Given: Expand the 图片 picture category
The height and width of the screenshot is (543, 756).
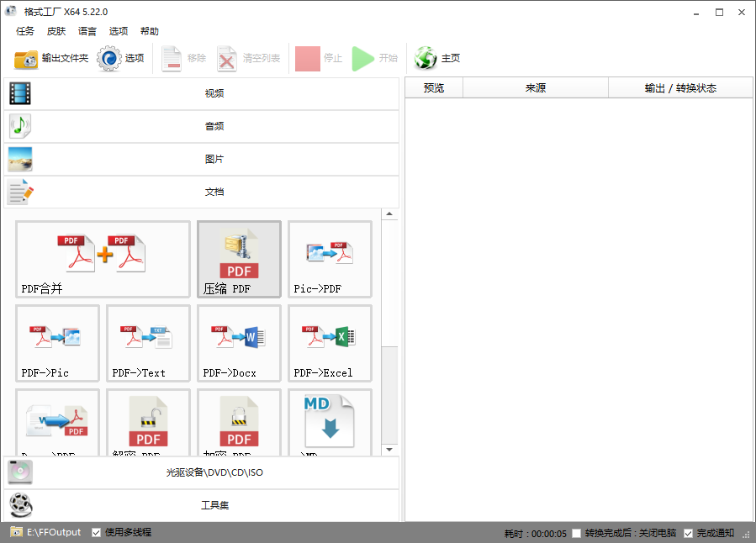Looking at the screenshot, I should pos(202,159).
